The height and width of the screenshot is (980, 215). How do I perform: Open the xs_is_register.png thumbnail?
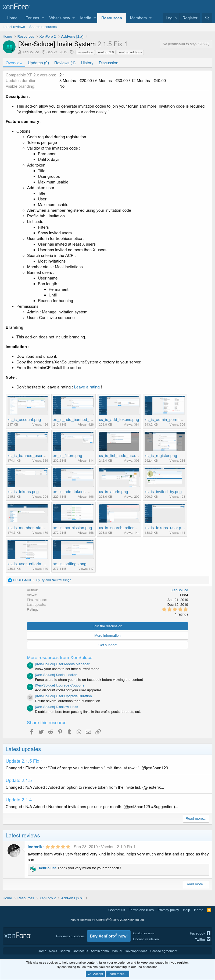click(165, 442)
